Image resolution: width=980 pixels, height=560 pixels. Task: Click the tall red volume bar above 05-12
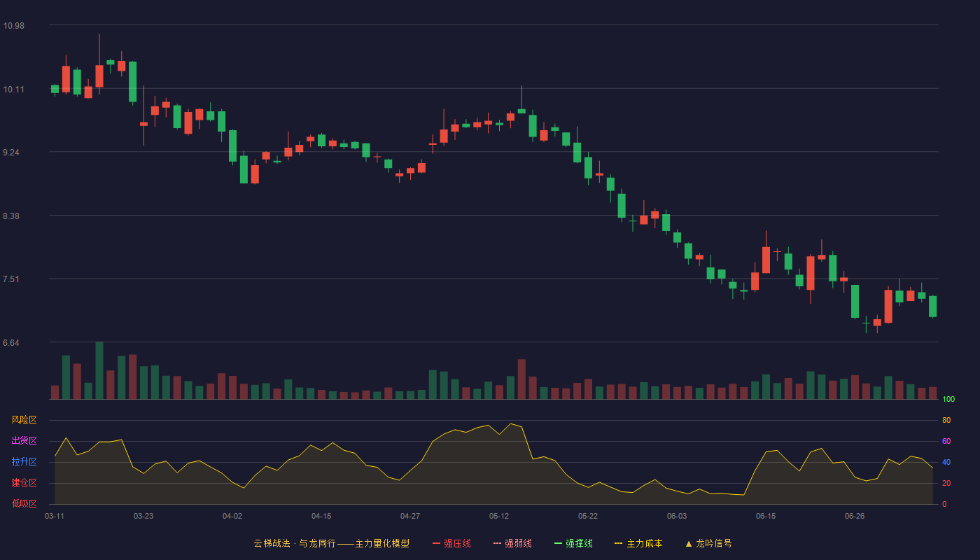521,379
